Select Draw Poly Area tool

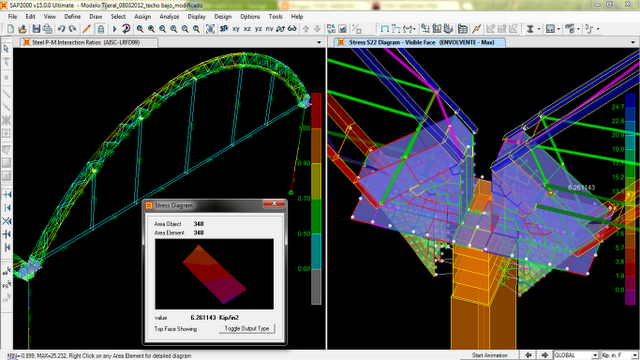click(x=6, y=150)
